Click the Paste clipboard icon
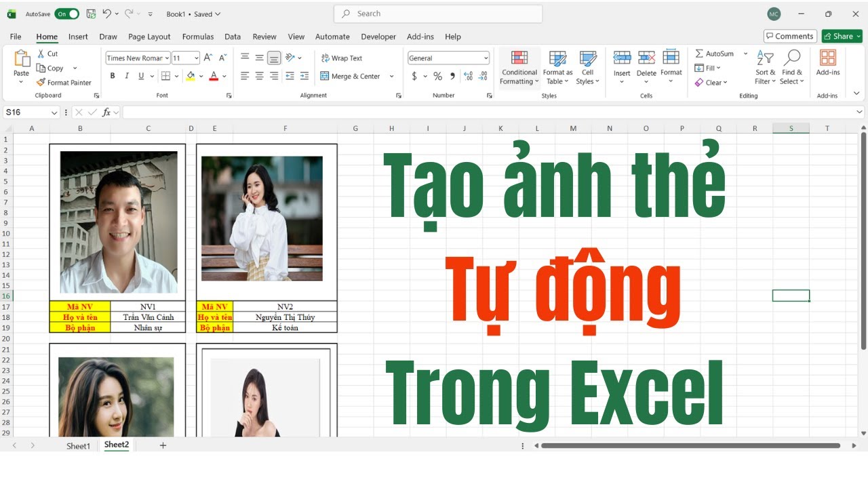This screenshot has height=488, width=868. point(22,59)
